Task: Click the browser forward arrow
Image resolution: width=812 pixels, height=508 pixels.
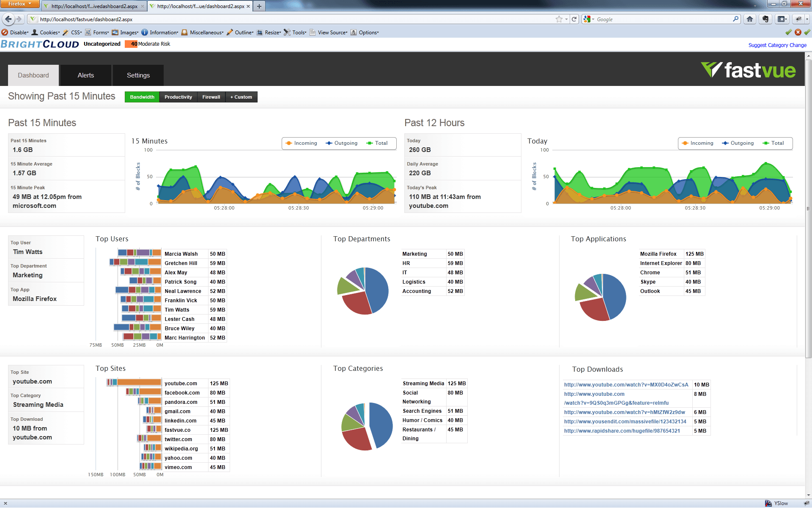Action: (x=19, y=19)
